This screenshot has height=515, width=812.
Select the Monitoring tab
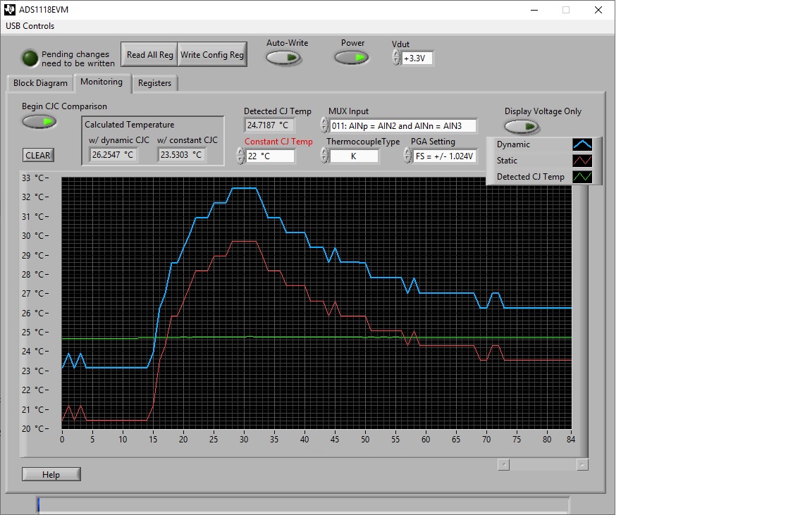[x=101, y=82]
